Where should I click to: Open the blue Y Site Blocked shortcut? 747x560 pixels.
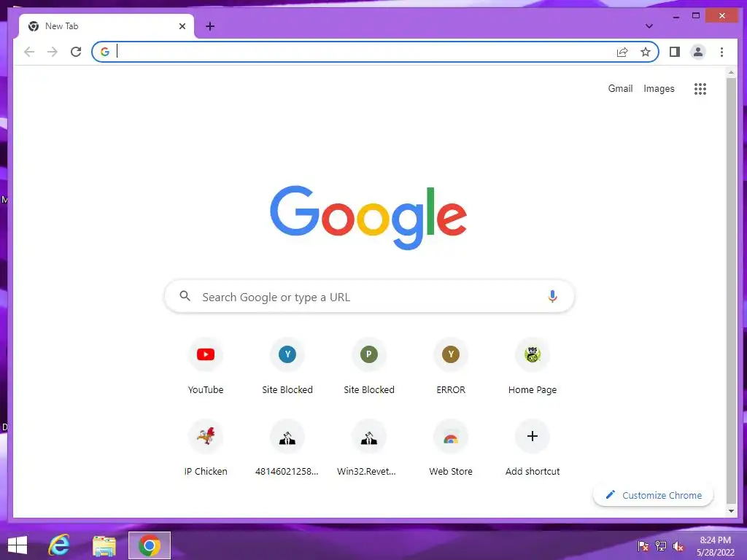287,367
